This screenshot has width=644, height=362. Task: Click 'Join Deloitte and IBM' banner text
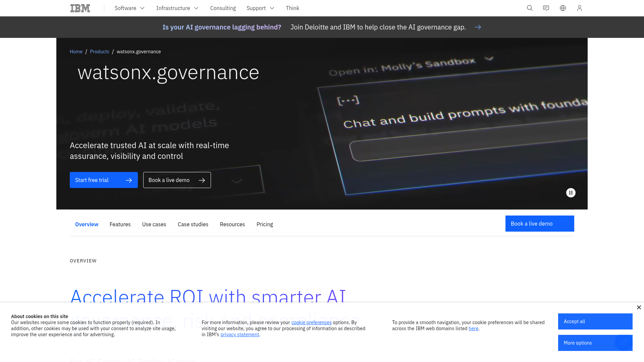378,27
